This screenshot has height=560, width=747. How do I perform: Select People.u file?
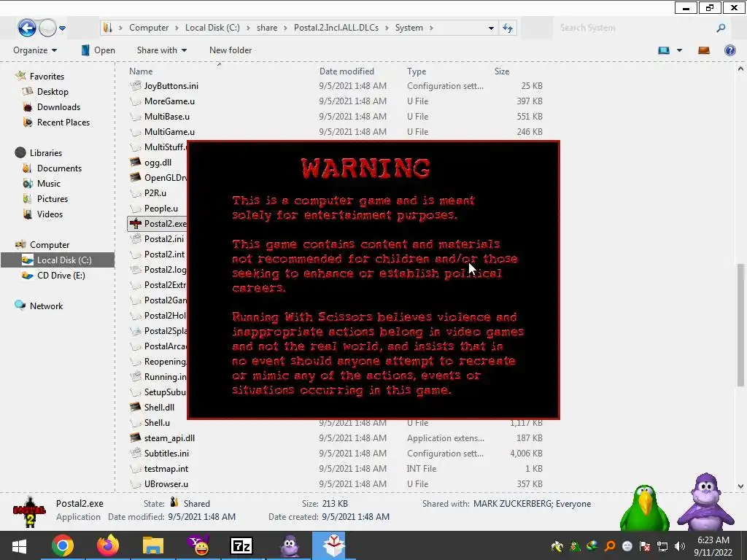pos(161,208)
